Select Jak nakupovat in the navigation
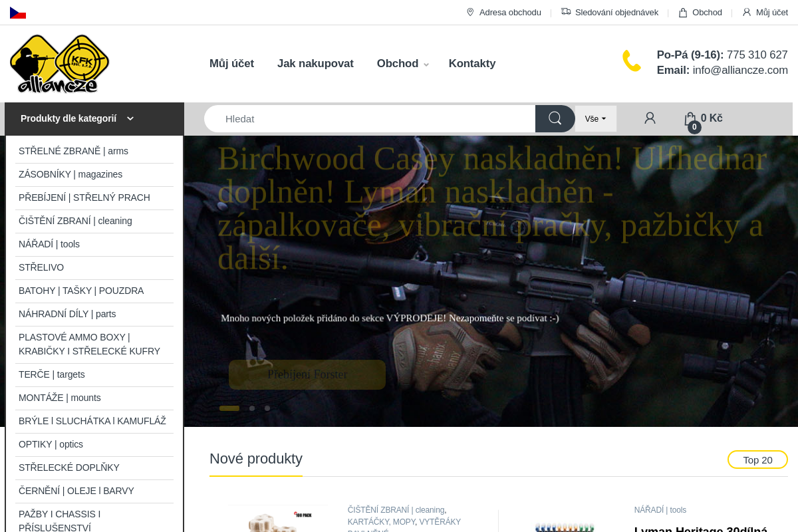The height and width of the screenshot is (532, 798). pyautogui.click(x=315, y=63)
